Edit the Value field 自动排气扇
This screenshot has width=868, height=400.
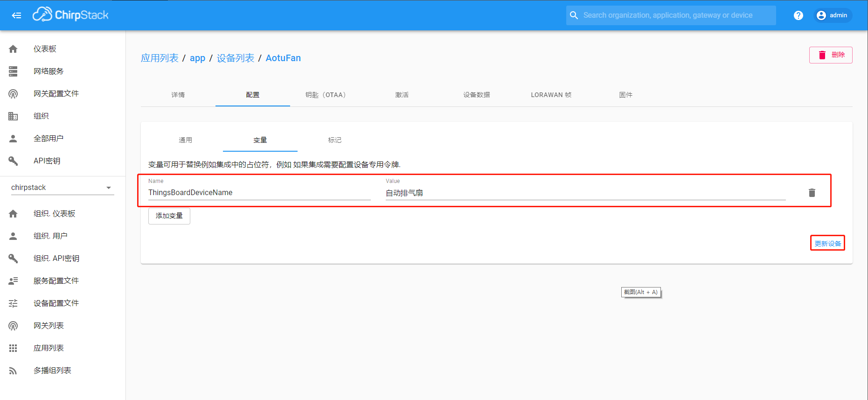(586, 193)
